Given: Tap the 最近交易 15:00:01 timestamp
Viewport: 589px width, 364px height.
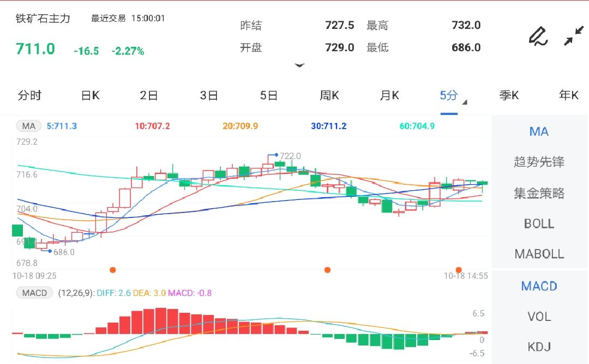Looking at the screenshot, I should click(x=128, y=19).
